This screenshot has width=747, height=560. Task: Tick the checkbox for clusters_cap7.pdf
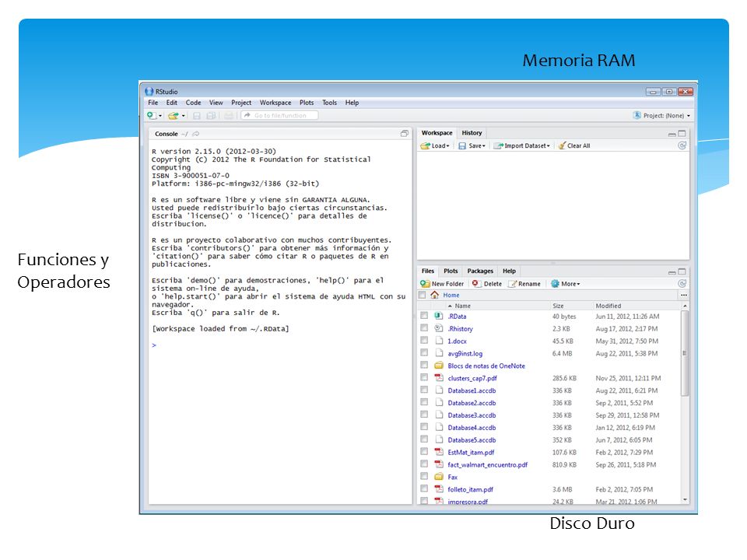click(x=424, y=377)
